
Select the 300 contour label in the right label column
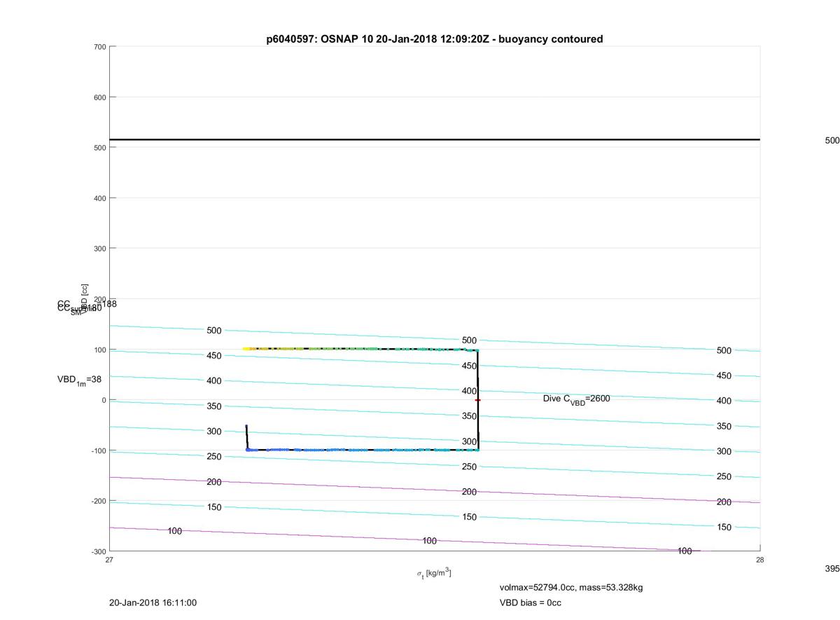pyautogui.click(x=724, y=452)
